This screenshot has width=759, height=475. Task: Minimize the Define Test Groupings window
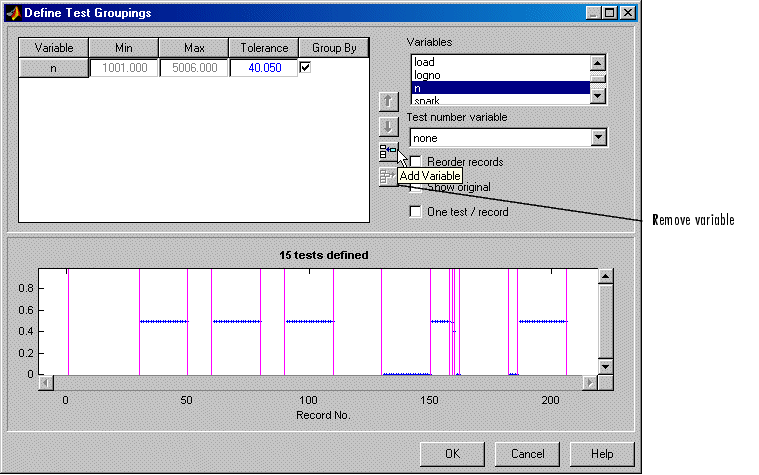click(x=594, y=13)
